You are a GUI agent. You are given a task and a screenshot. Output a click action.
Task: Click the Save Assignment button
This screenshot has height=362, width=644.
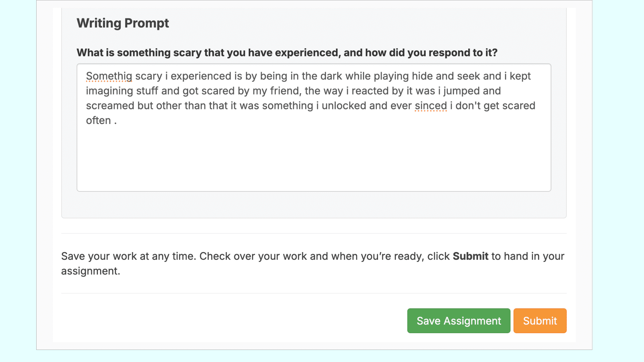[x=459, y=321]
